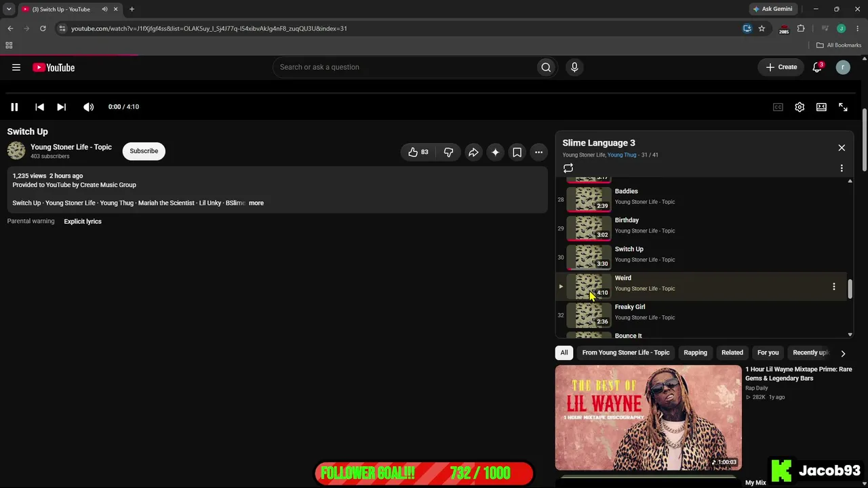Screen dimensions: 868x488
Task: Click the playlist panel scrollbar thumb
Action: (850, 289)
